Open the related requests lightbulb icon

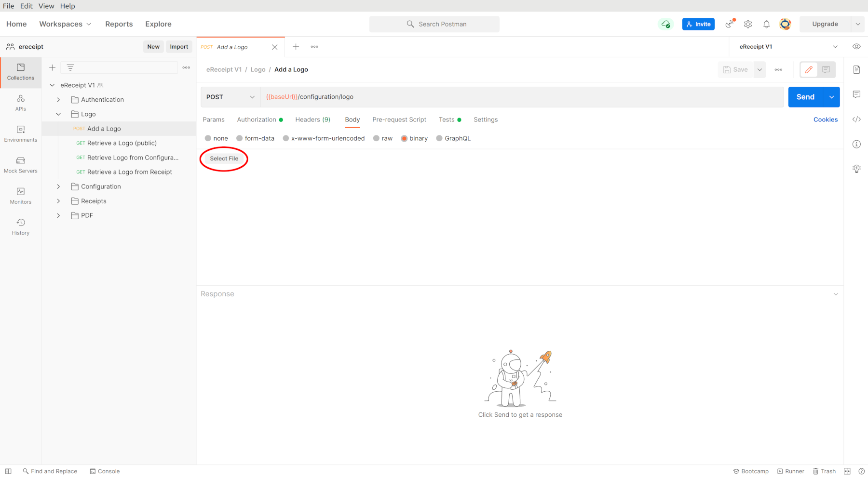click(x=856, y=169)
